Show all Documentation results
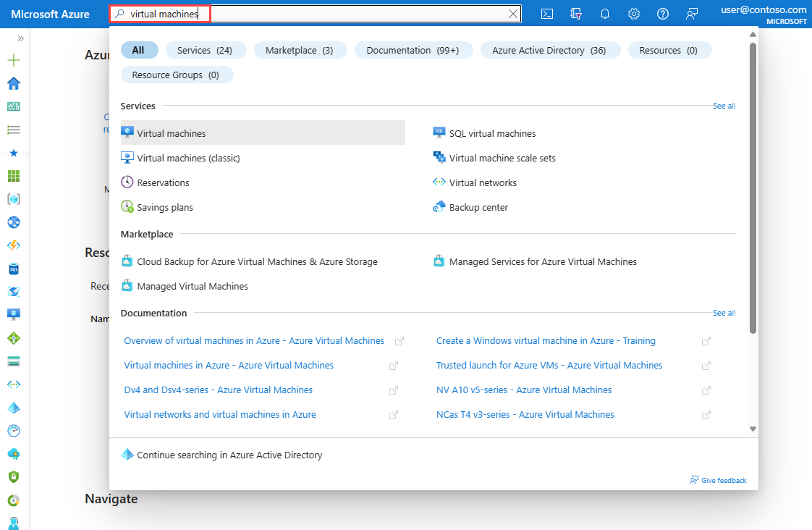 pos(724,313)
